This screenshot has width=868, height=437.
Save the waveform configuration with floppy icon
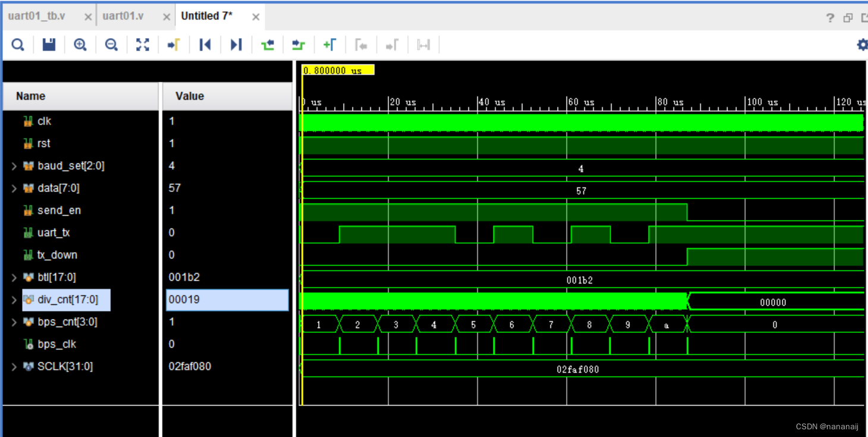[x=49, y=45]
